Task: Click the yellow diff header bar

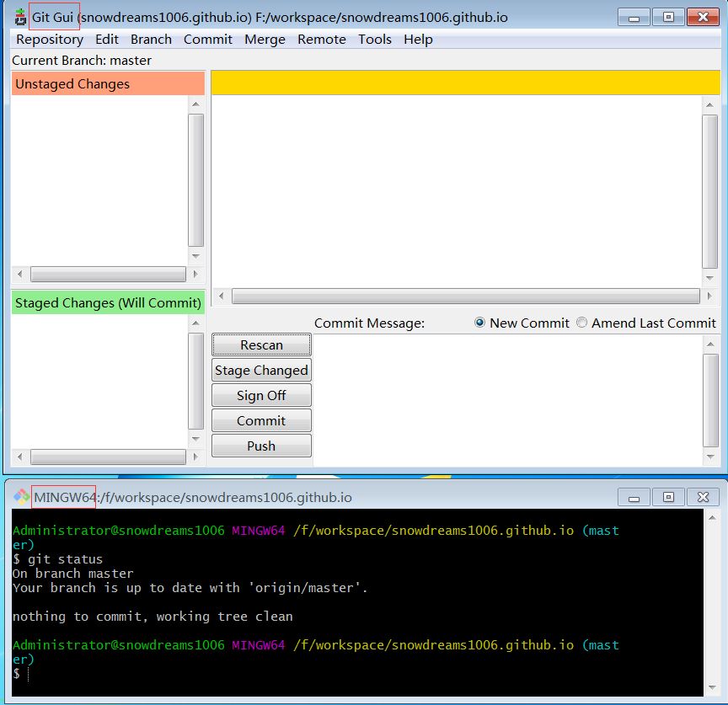Action: 466,83
